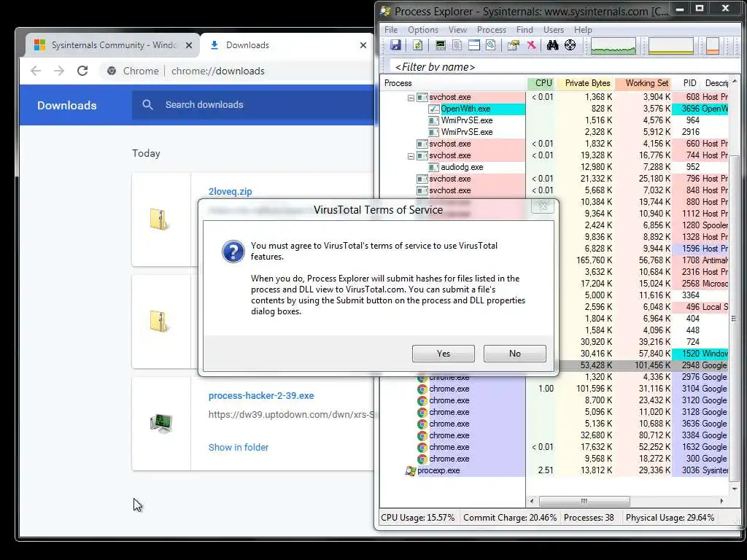Click the orange physical memory mini graph
Image resolution: width=747 pixels, height=560 pixels.
713,46
